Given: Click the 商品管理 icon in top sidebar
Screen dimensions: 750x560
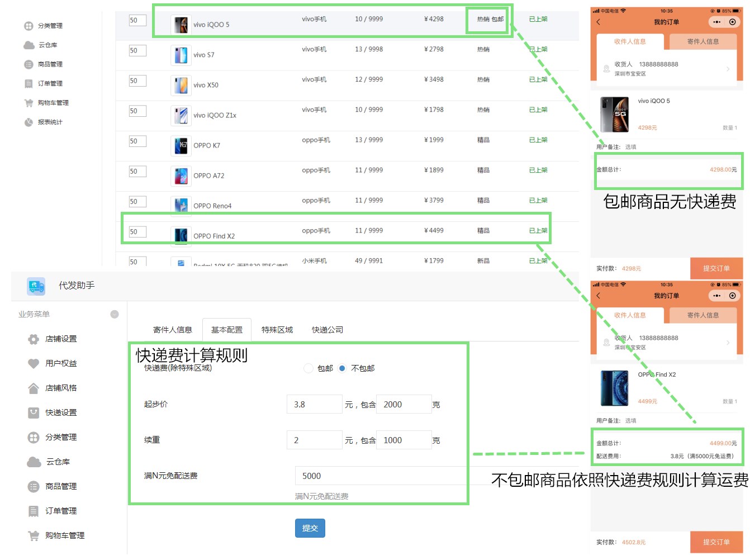Looking at the screenshot, I should tap(29, 65).
